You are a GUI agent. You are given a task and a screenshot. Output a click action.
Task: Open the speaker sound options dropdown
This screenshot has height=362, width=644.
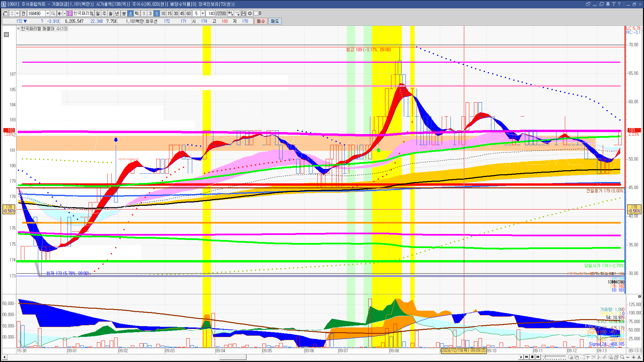click(64, 13)
